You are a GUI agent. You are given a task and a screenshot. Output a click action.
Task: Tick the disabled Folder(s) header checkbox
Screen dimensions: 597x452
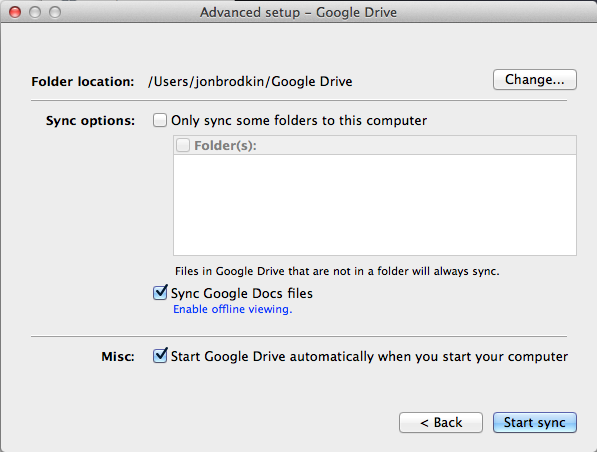183,145
